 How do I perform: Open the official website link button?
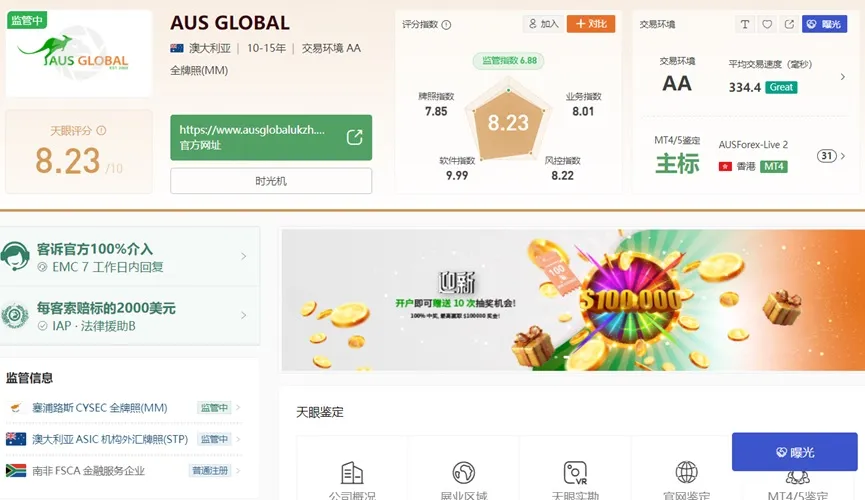tap(271, 137)
